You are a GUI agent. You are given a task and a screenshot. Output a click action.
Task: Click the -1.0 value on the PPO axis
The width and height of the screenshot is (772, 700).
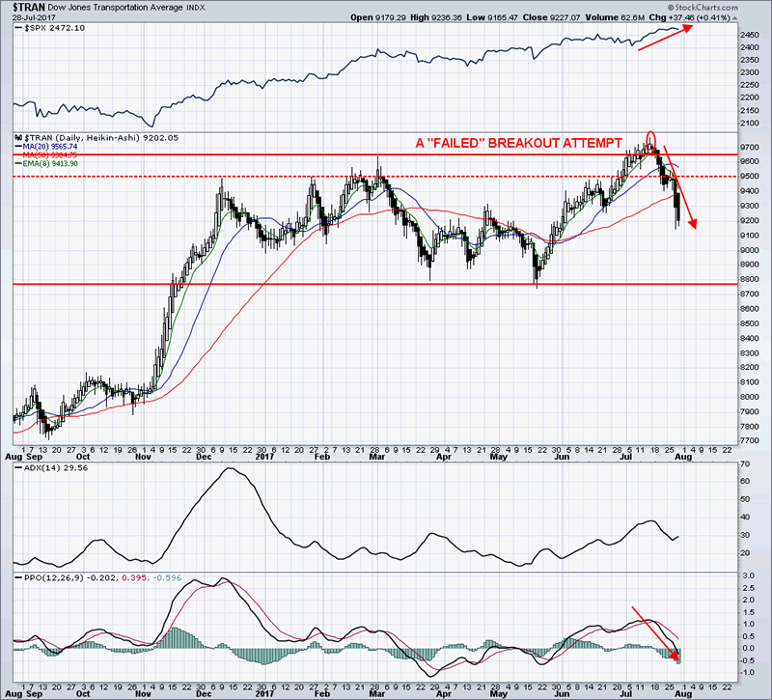click(x=747, y=673)
